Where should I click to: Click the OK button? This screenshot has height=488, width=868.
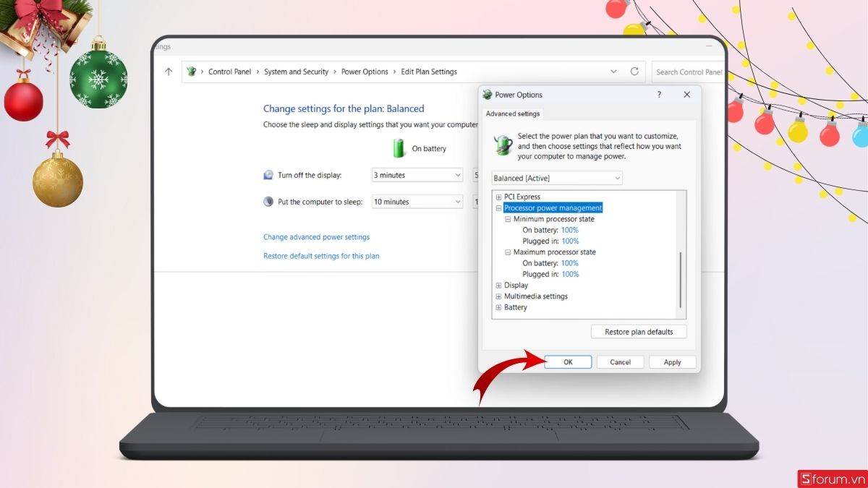click(568, 362)
